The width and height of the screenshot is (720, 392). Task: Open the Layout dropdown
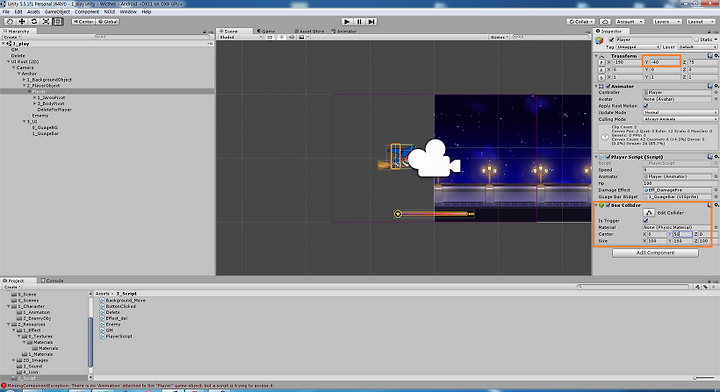pos(701,22)
